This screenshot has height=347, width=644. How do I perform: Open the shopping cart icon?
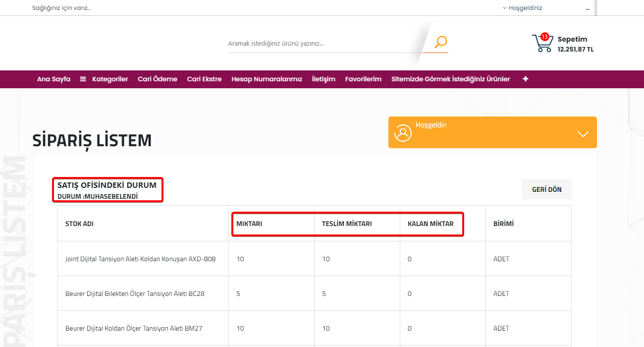[541, 44]
